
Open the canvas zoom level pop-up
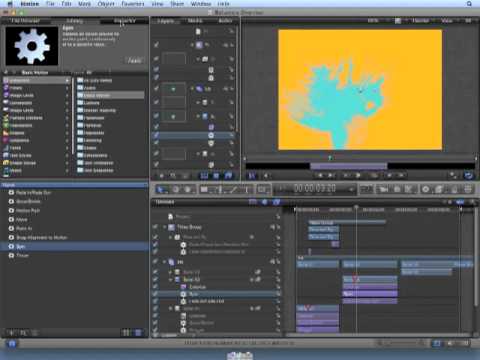(377, 21)
